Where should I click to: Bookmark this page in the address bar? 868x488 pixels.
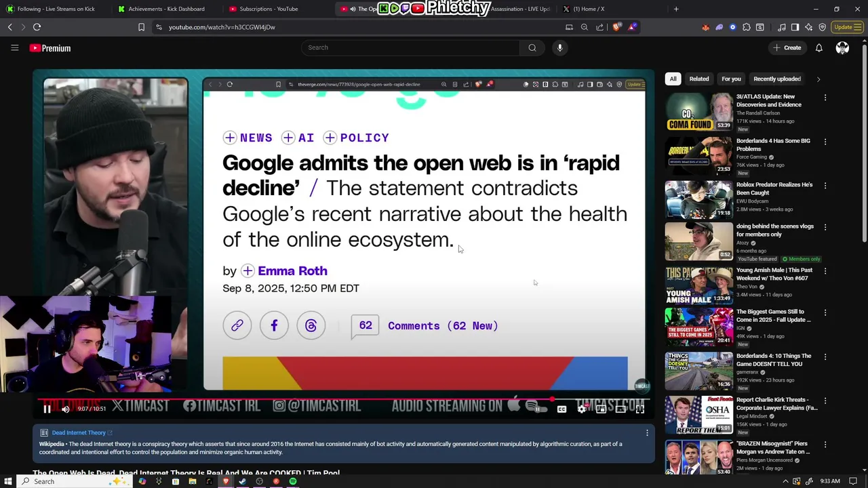coord(141,27)
